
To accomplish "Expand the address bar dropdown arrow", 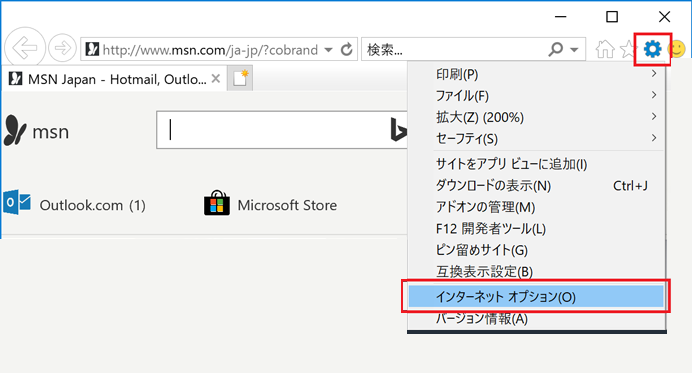I will tap(328, 49).
